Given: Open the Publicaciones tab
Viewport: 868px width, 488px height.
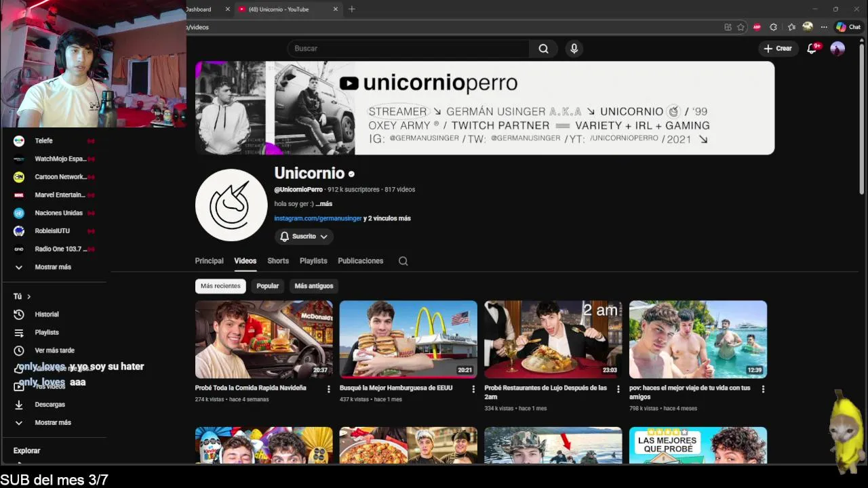Looking at the screenshot, I should (x=361, y=261).
